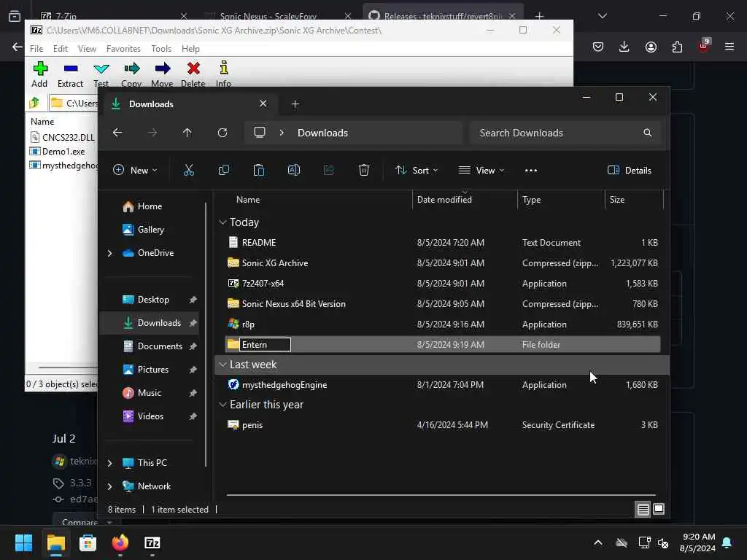Click the Share icon in Explorer toolbar

coord(329,171)
